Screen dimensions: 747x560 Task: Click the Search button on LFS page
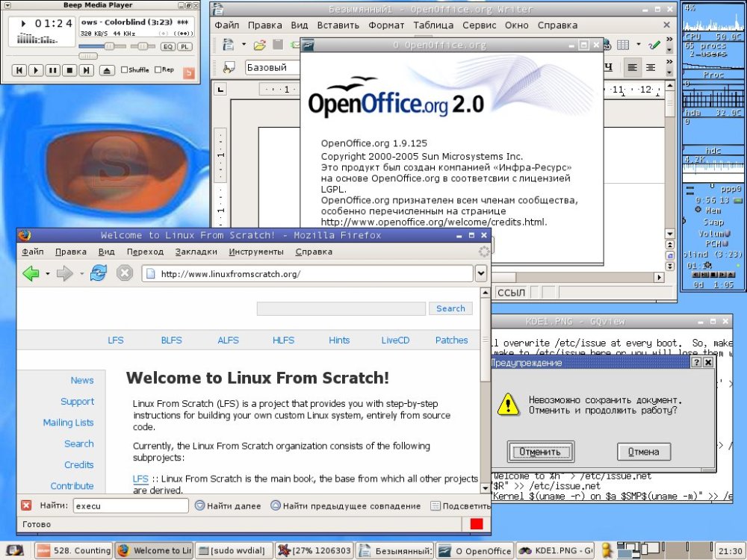pos(450,308)
